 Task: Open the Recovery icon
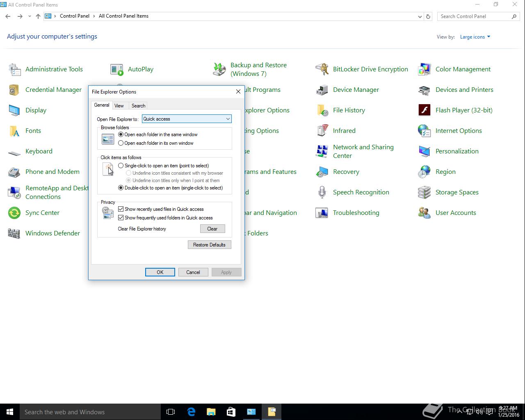322,172
